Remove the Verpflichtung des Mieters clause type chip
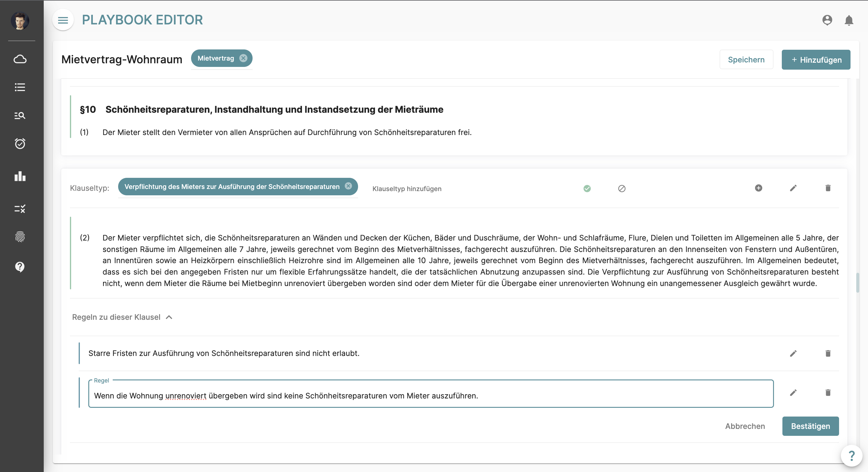 (x=348, y=186)
